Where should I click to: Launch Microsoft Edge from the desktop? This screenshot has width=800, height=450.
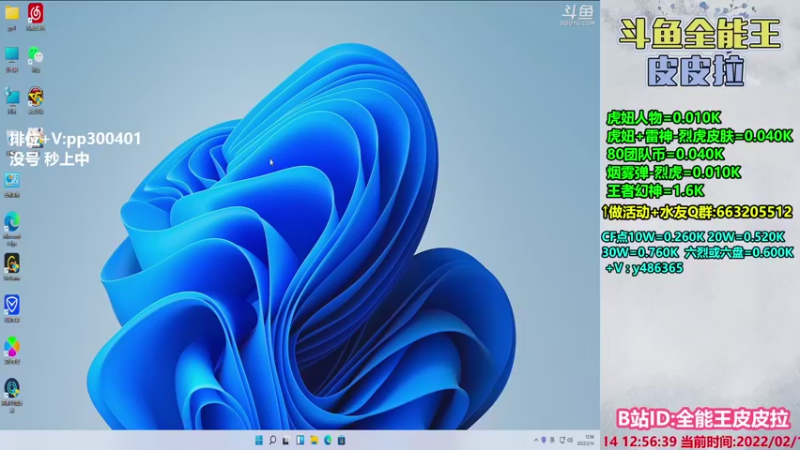12,228
